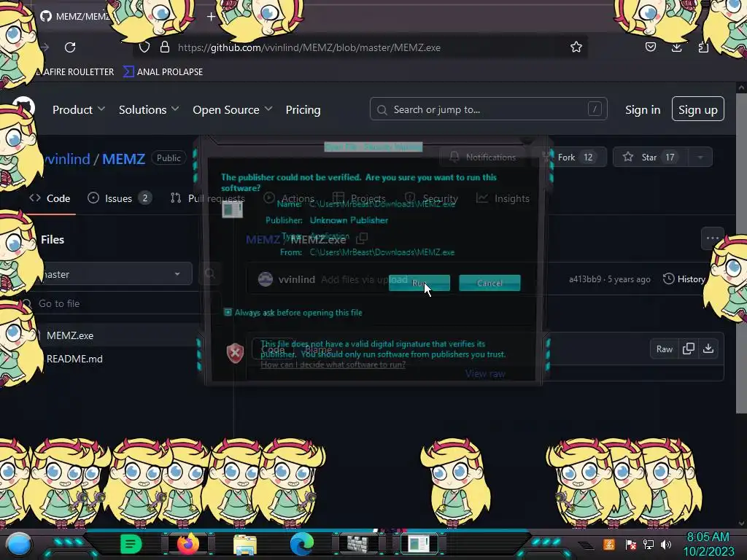The width and height of the screenshot is (747, 560).
Task: Reload the current GitHub page
Action: (70, 47)
